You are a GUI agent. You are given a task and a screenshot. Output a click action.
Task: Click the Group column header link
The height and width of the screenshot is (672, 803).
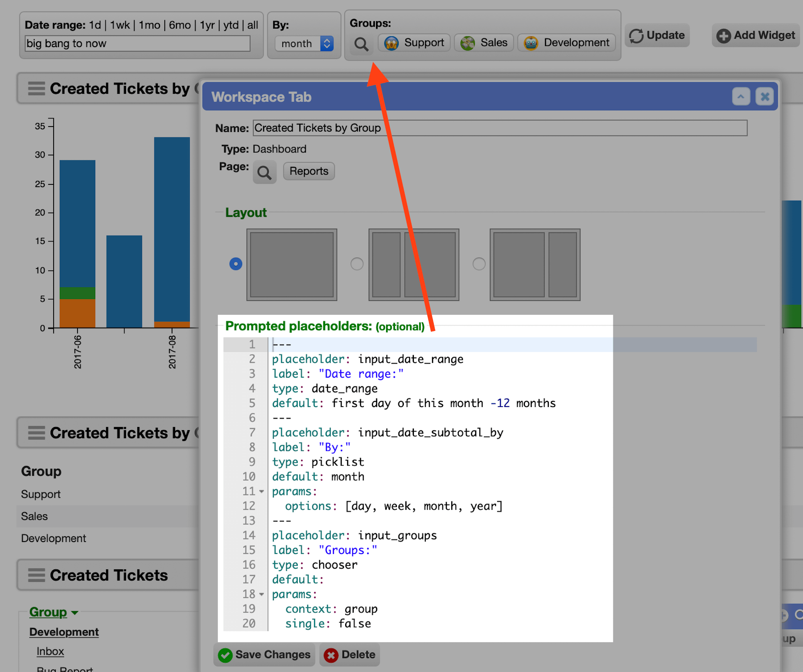click(x=48, y=612)
